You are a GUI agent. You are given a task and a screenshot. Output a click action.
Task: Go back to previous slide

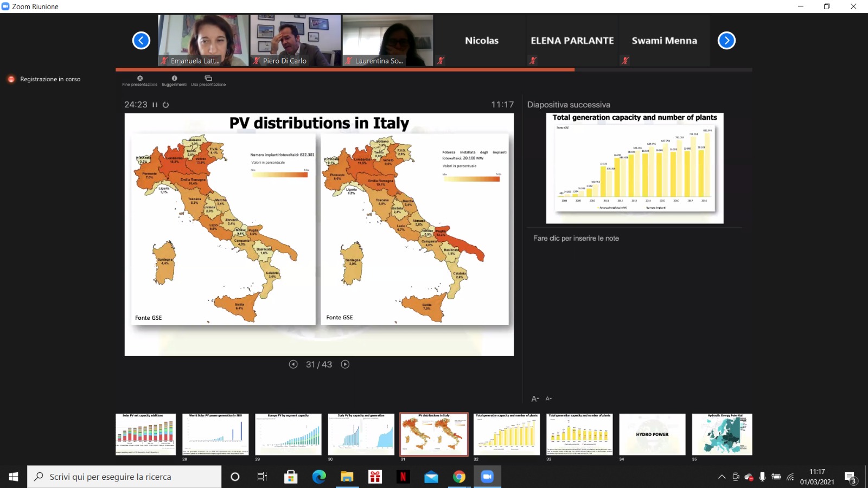(x=293, y=364)
